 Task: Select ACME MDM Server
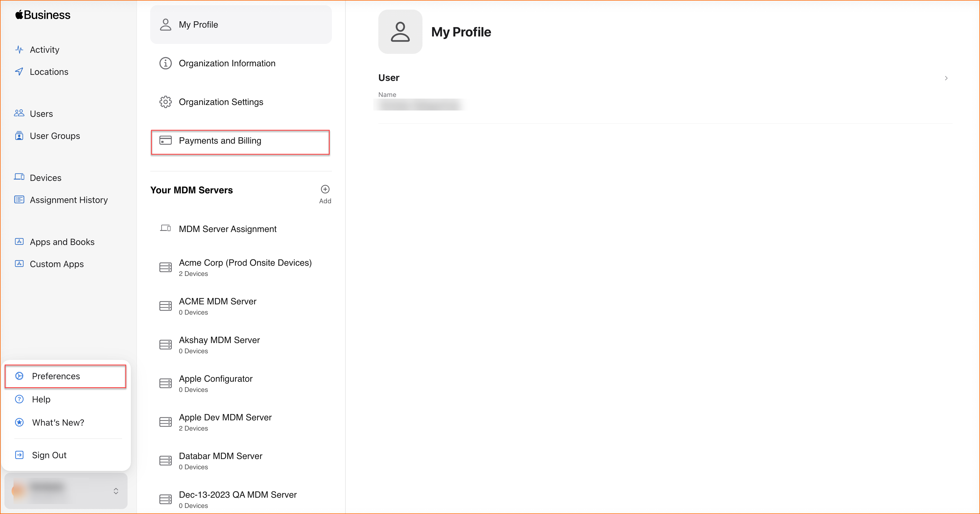click(x=241, y=306)
